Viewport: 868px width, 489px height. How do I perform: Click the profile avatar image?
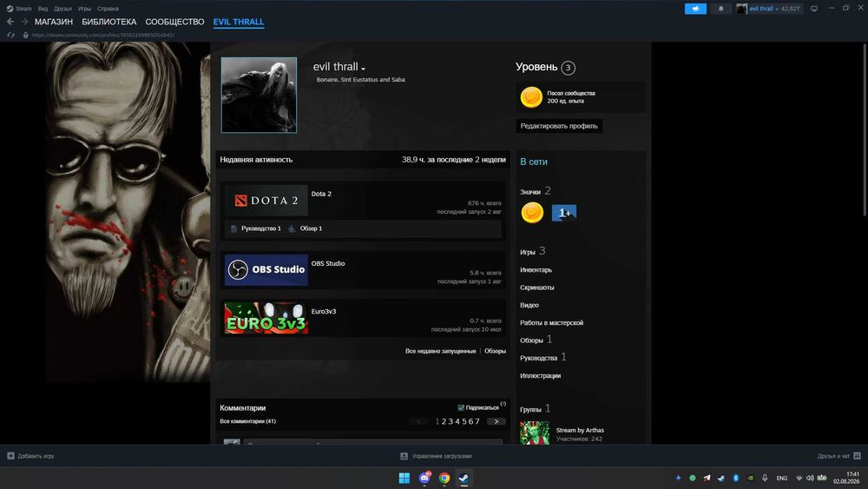click(x=259, y=96)
